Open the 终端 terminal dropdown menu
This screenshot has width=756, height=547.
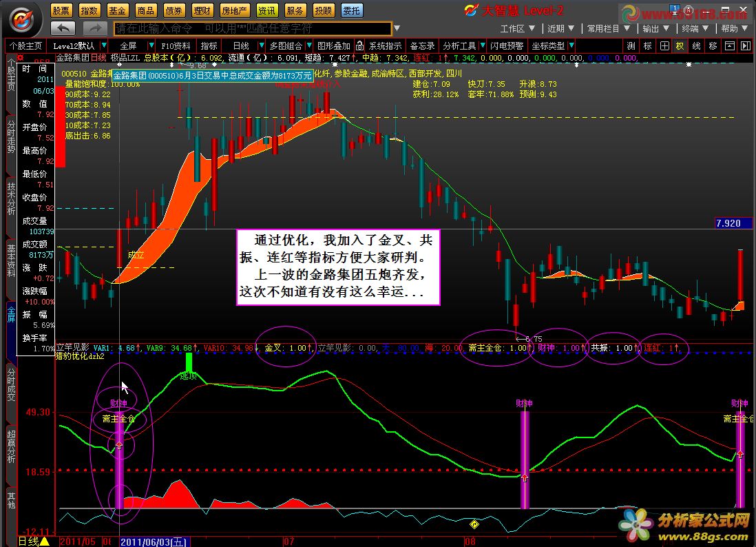(695, 28)
